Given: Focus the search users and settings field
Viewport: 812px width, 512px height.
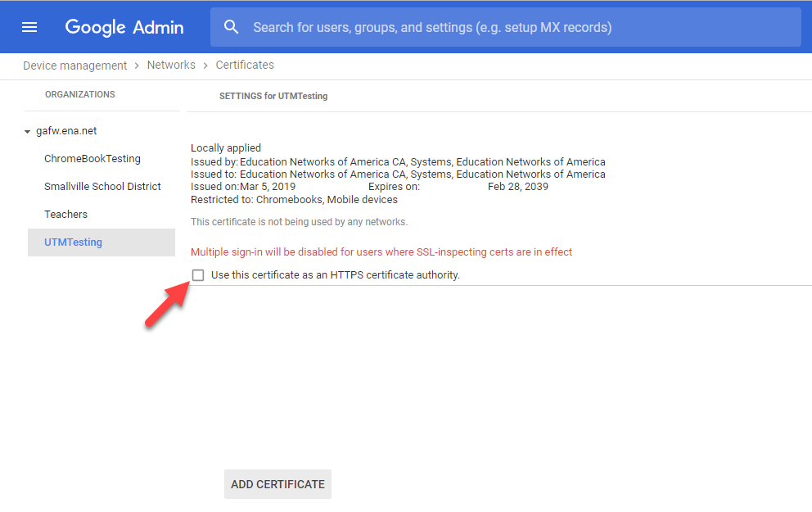Looking at the screenshot, I should (505, 27).
